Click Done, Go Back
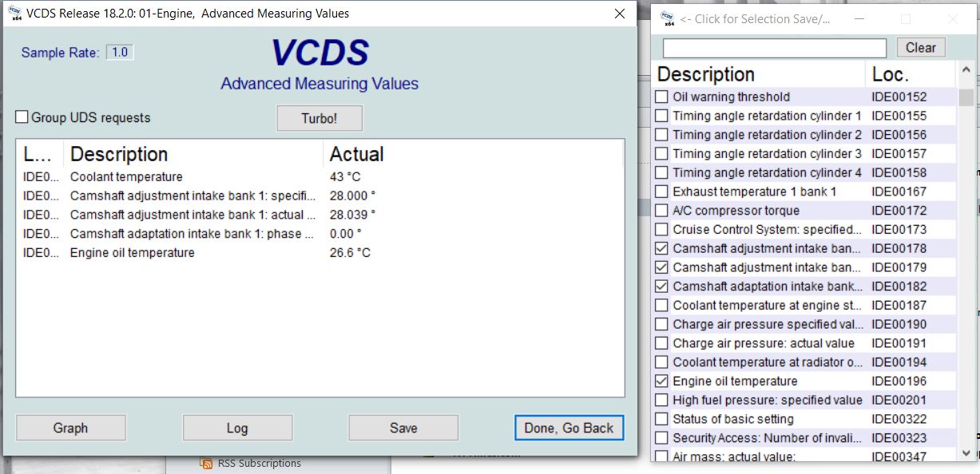The width and height of the screenshot is (980, 474). pyautogui.click(x=569, y=428)
